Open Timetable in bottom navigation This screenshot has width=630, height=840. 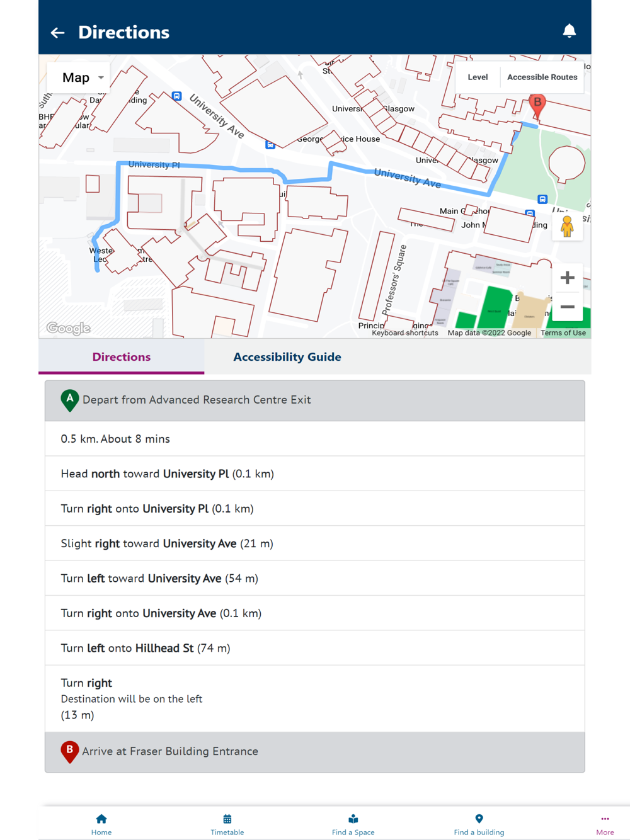pyautogui.click(x=227, y=824)
